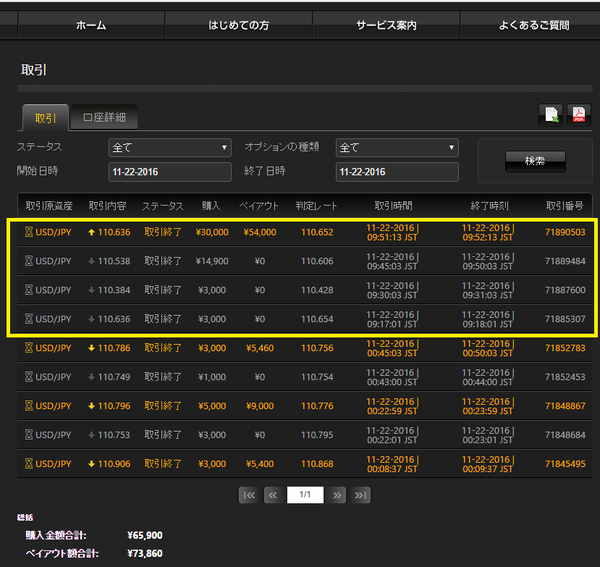This screenshot has height=567, width=600.
Task: Click the 取引原資産 column header
Action: [x=49, y=206]
